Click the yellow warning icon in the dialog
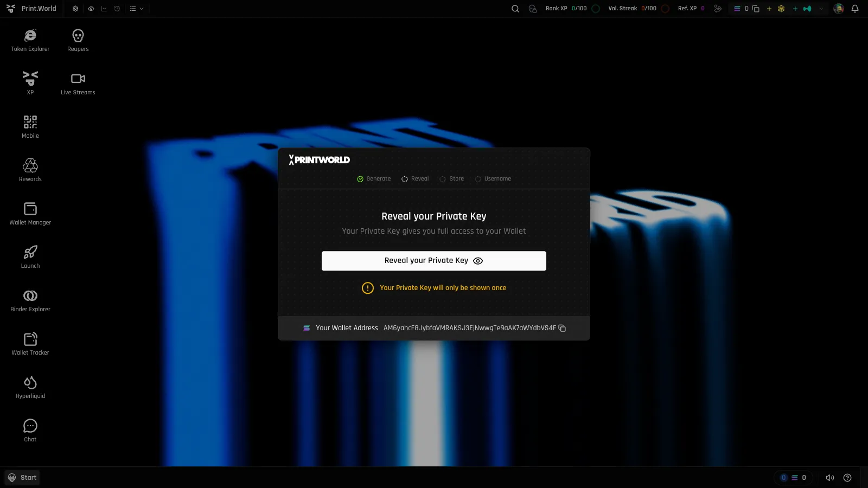This screenshot has height=488, width=868. [368, 288]
